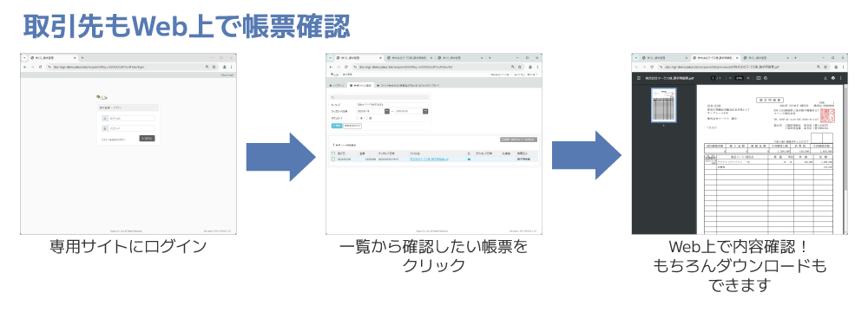Click the forgot password link beside login button
Screen dimensions: 868x312
[x=114, y=140]
